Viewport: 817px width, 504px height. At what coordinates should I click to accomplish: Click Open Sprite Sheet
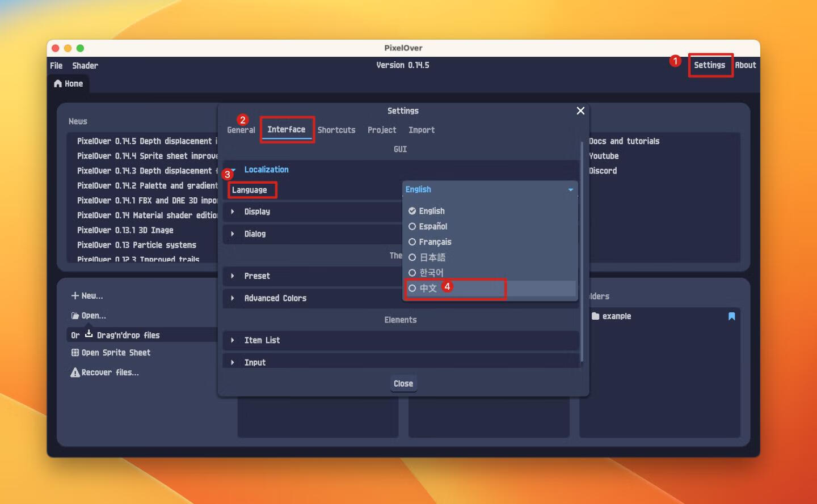tap(111, 353)
